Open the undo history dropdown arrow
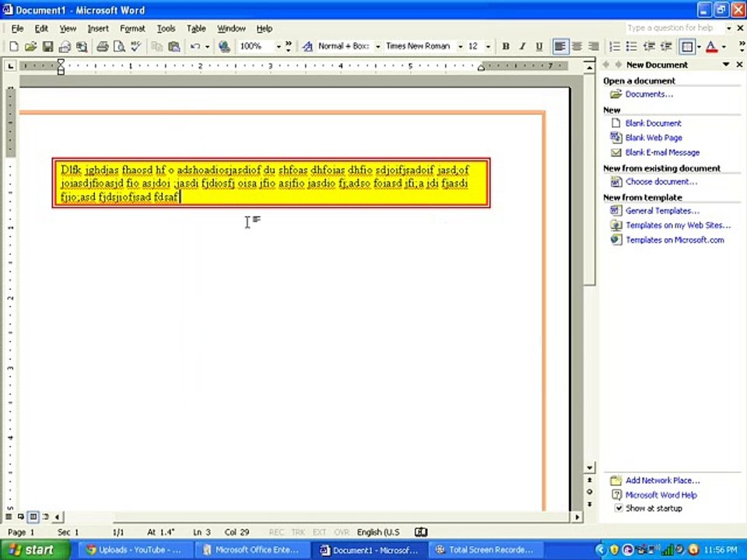Image resolution: width=747 pixels, height=560 pixels. (x=207, y=47)
